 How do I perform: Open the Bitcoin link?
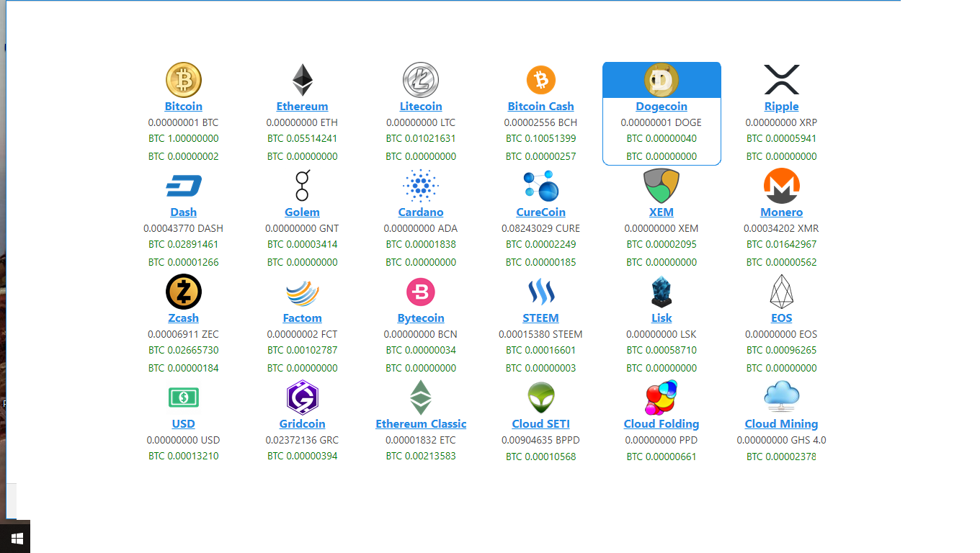click(183, 107)
